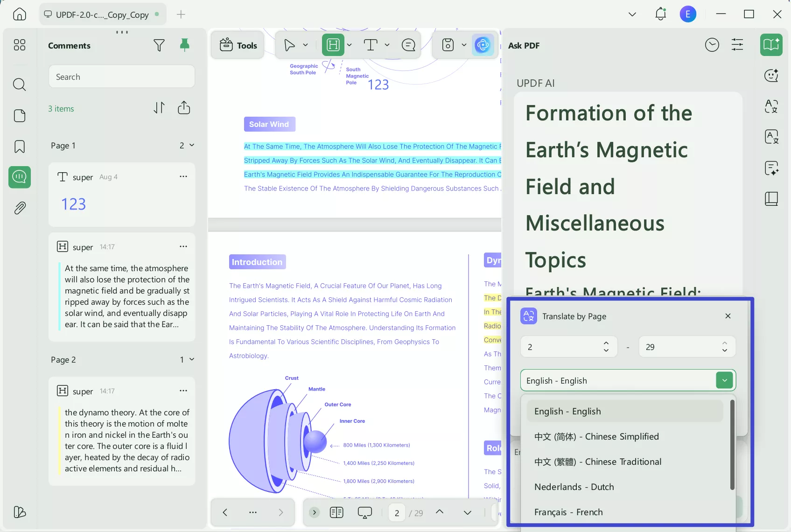Click the stamp/save tool icon in toolbar

coord(448,45)
